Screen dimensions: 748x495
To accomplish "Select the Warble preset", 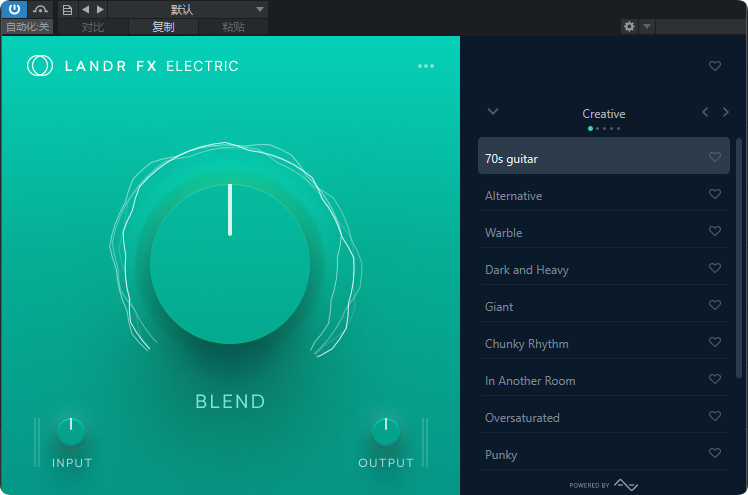I will (x=604, y=233).
